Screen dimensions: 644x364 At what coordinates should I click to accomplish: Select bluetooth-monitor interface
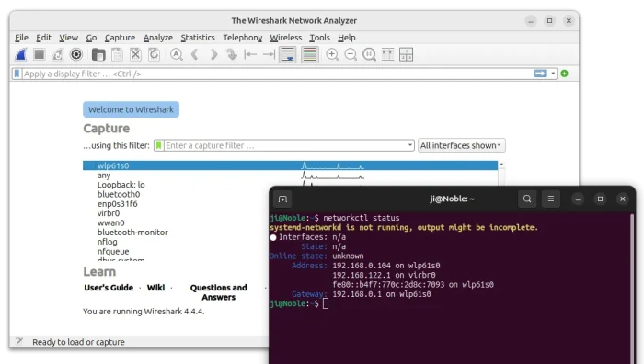point(132,233)
